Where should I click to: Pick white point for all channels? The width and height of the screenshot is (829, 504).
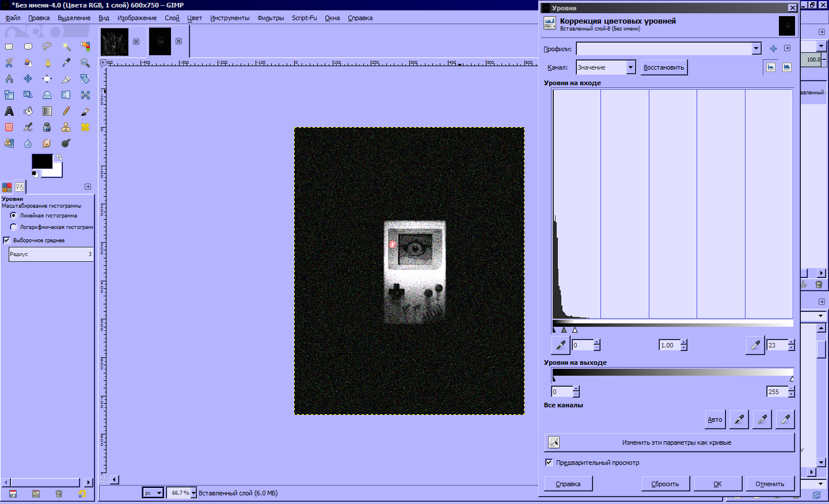(x=785, y=419)
